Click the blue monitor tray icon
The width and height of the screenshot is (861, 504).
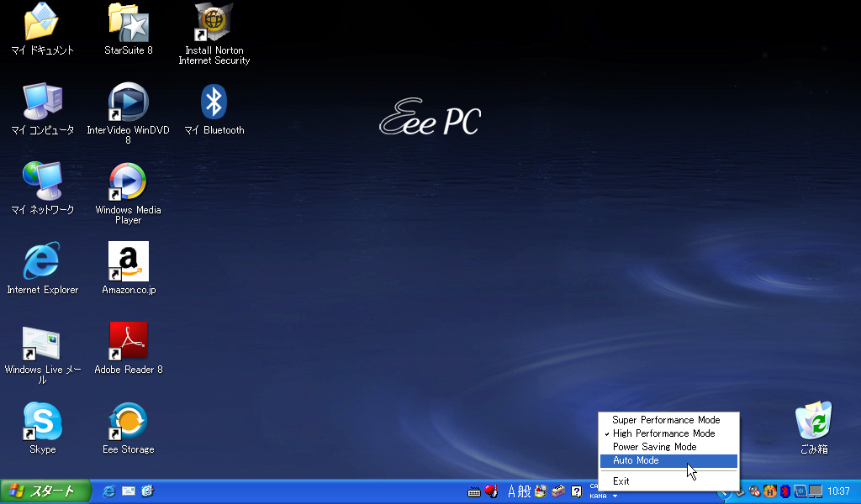pos(800,491)
